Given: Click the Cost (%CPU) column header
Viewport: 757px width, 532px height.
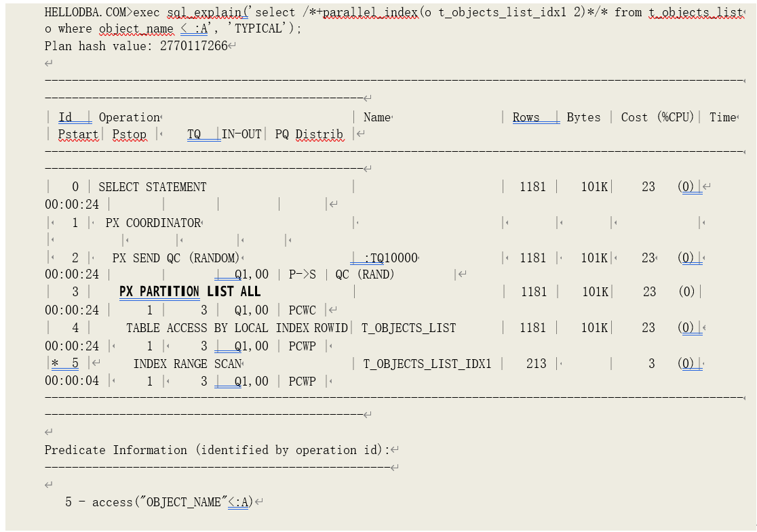Looking at the screenshot, I should tap(657, 117).
